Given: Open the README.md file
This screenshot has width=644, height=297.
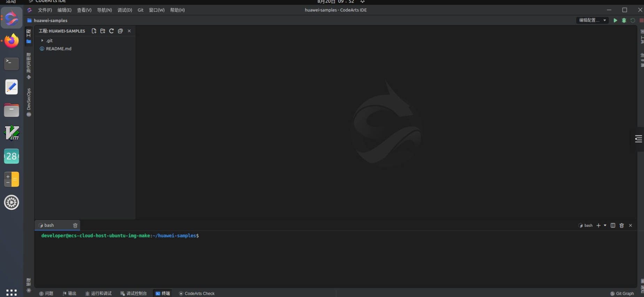Looking at the screenshot, I should pyautogui.click(x=58, y=49).
